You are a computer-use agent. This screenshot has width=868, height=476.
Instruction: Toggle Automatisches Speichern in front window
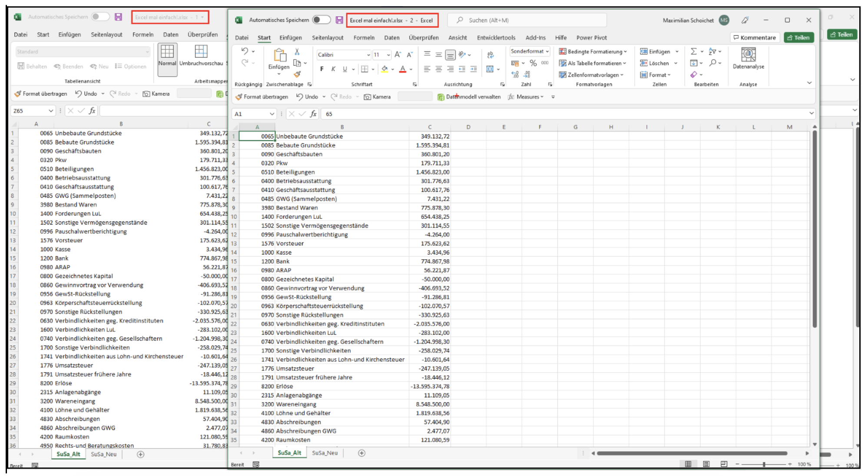(x=321, y=20)
